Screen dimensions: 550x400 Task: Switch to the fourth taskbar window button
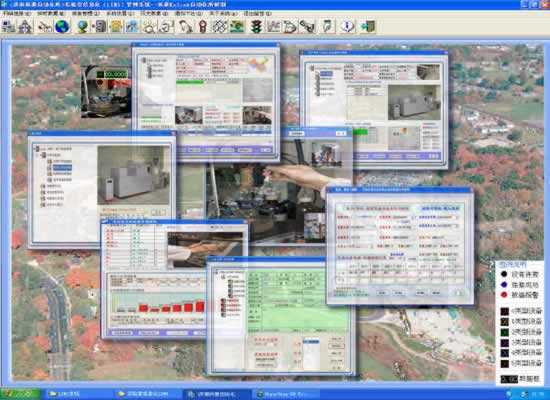click(x=287, y=394)
